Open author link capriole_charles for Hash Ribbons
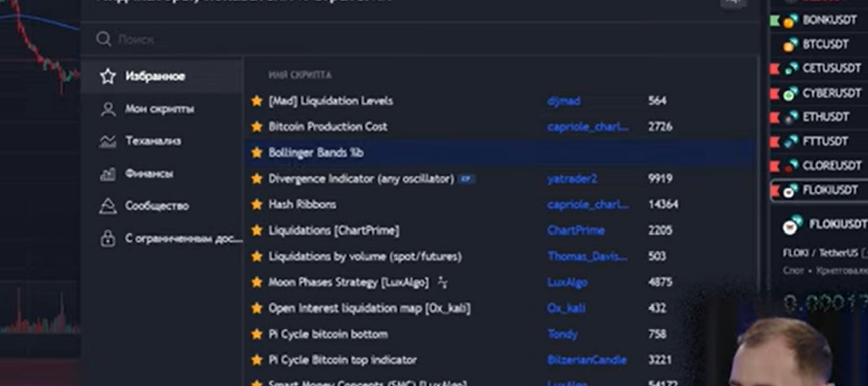 click(x=587, y=204)
